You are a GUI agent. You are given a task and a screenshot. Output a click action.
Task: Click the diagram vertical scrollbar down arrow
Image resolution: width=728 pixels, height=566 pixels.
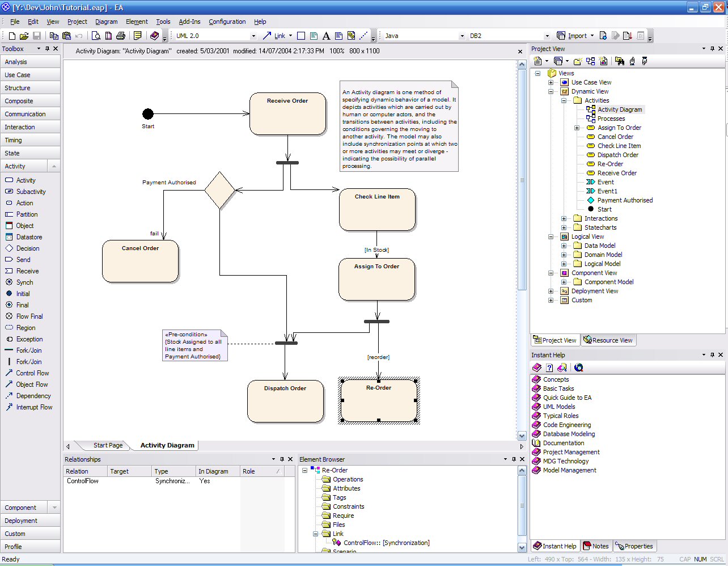pos(522,436)
